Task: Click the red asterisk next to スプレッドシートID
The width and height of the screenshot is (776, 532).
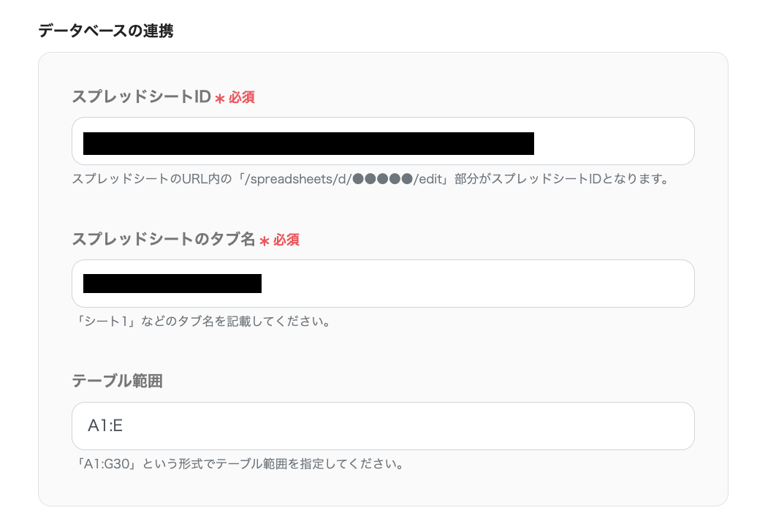Action: [x=219, y=99]
